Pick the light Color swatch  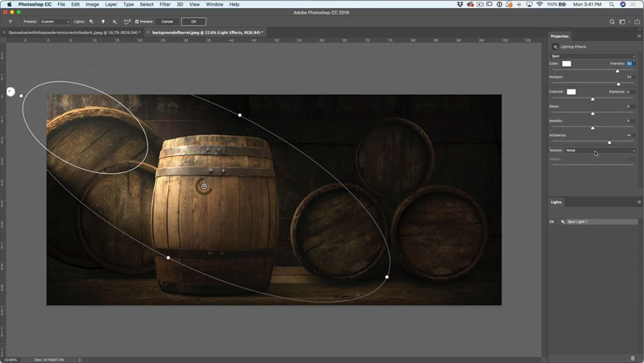click(567, 64)
